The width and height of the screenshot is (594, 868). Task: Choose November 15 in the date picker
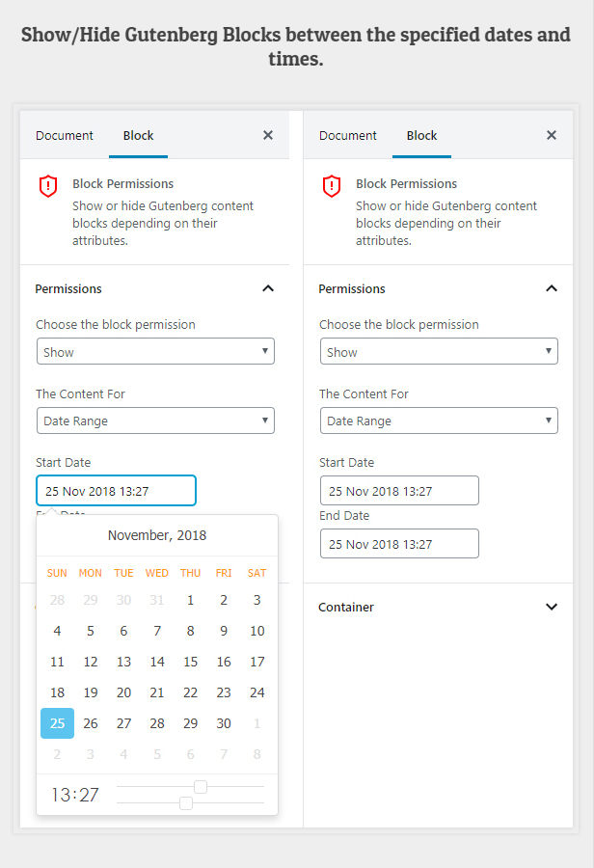click(x=190, y=662)
